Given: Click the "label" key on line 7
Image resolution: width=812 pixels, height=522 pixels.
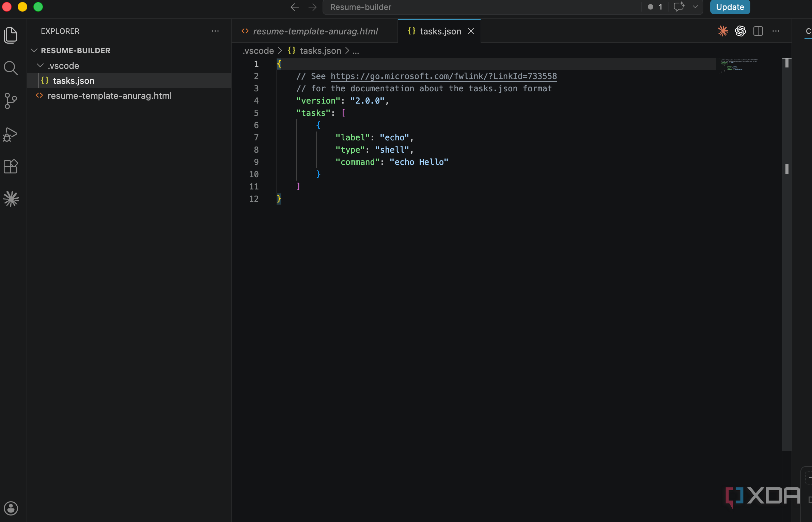Looking at the screenshot, I should click(353, 137).
